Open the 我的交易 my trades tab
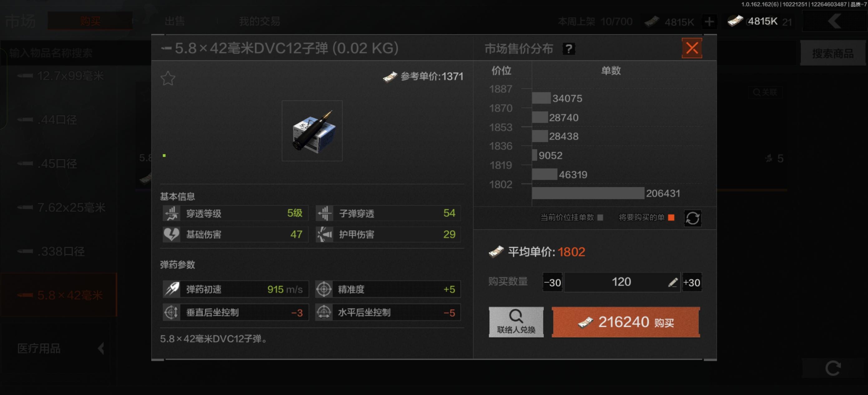This screenshot has width=868, height=395. [259, 21]
